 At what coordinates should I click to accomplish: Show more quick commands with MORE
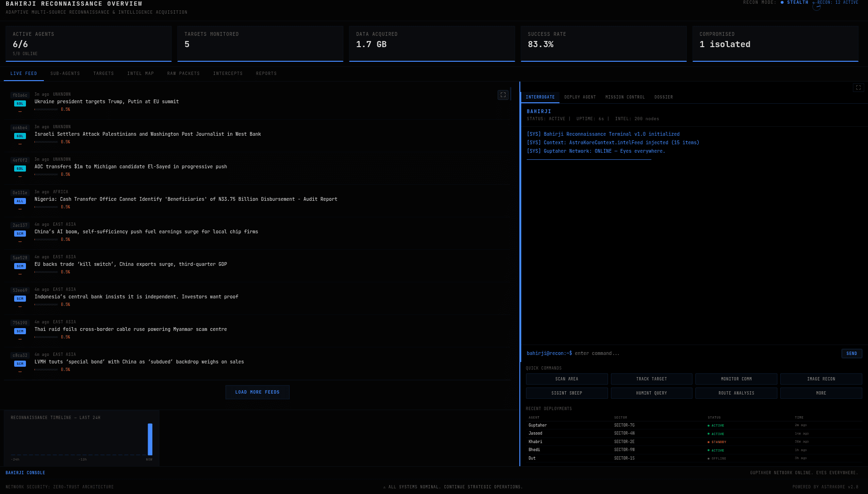[x=821, y=393]
